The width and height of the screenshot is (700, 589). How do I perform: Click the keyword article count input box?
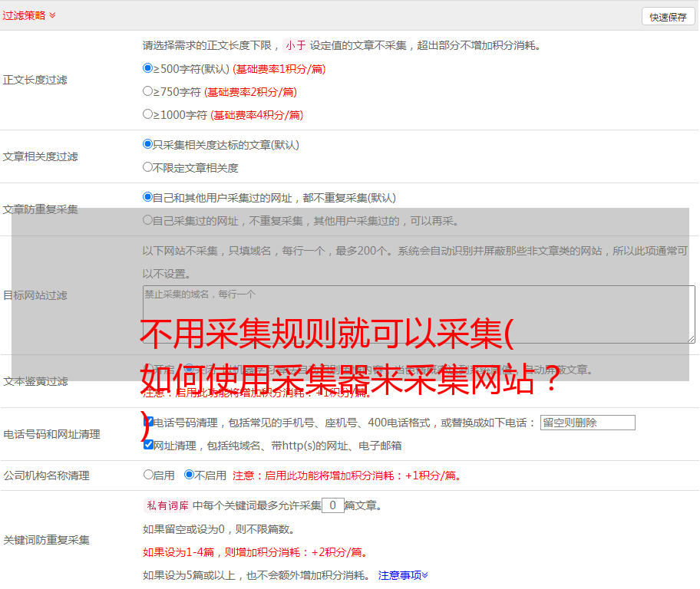click(x=332, y=505)
